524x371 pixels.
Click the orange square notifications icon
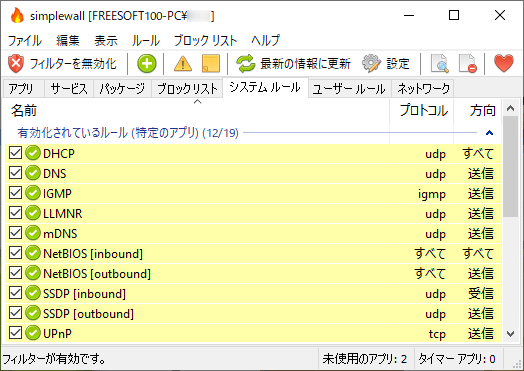(211, 64)
